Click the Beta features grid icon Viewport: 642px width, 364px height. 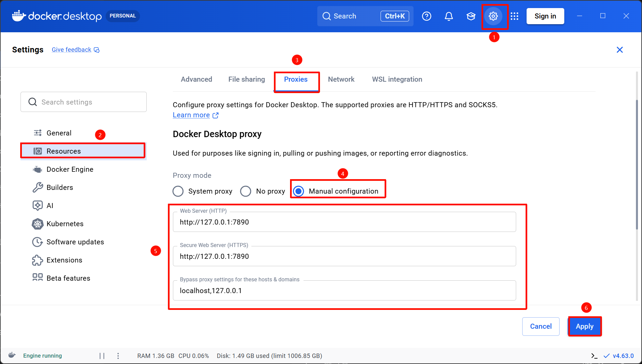click(38, 277)
